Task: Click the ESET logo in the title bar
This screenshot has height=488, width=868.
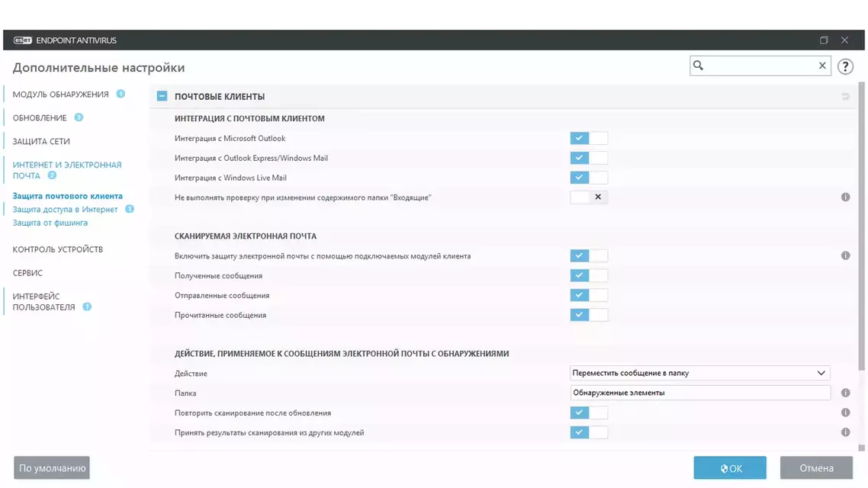Action: coord(23,40)
